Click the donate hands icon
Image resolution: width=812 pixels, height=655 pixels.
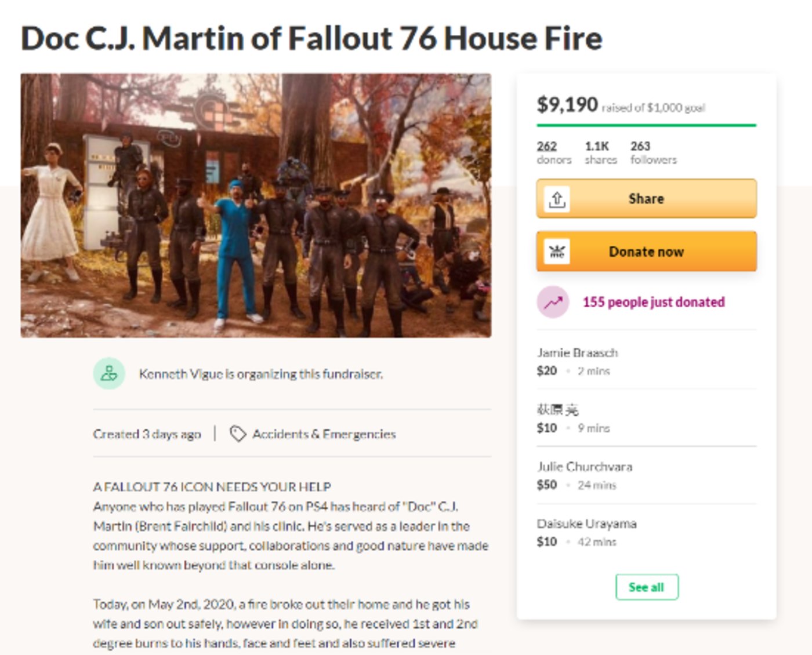557,252
